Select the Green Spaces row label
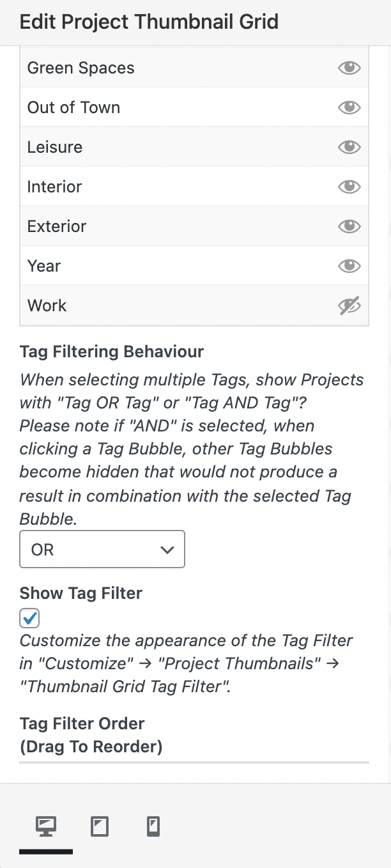This screenshot has height=868, width=391. pyautogui.click(x=81, y=68)
